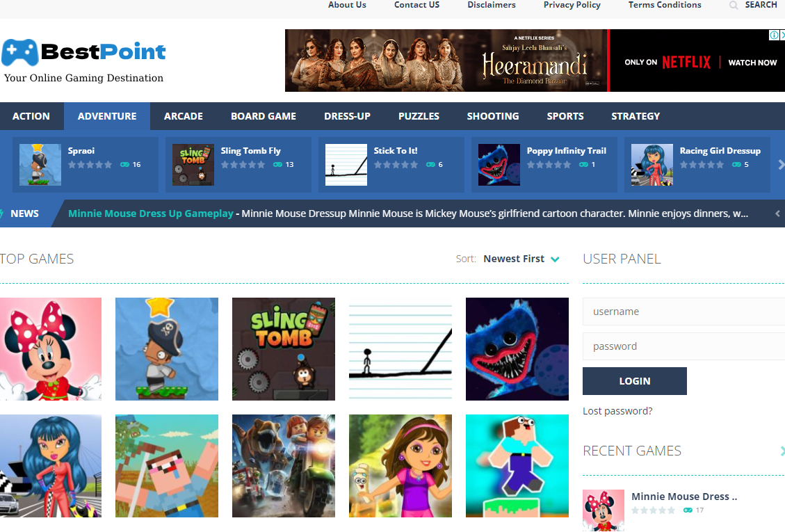
Task: Click the chevron beside Recent Games heading
Action: (782, 450)
